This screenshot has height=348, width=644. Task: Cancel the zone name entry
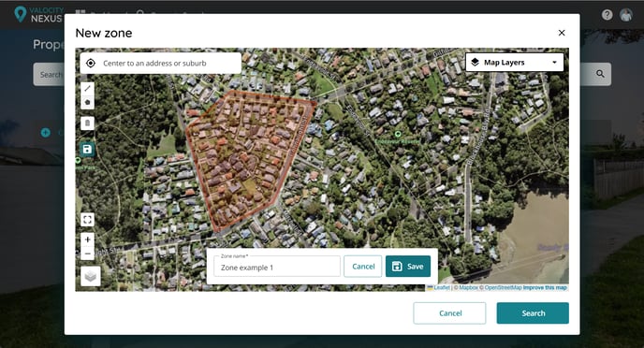[x=363, y=267]
